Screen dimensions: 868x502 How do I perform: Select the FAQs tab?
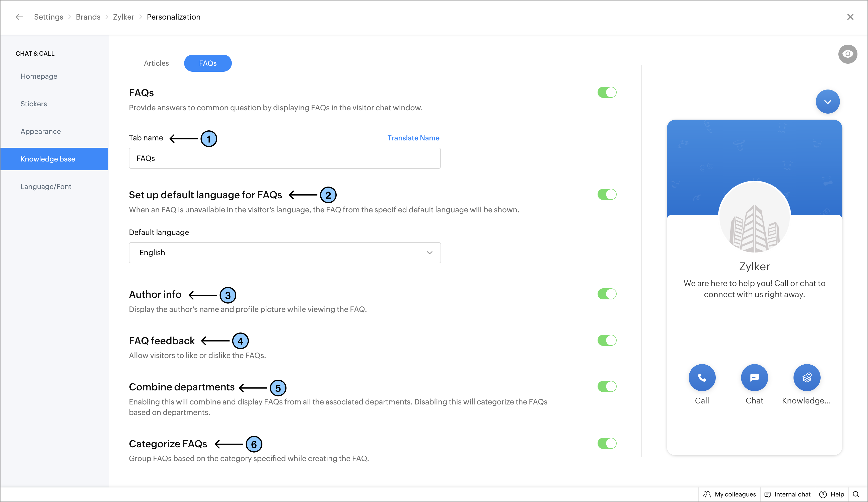(208, 63)
